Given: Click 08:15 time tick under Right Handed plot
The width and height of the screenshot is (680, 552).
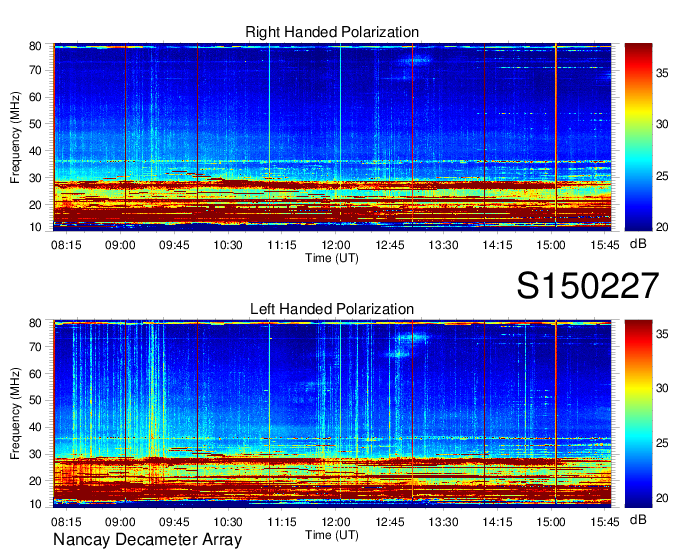Looking at the screenshot, I should (66, 245).
